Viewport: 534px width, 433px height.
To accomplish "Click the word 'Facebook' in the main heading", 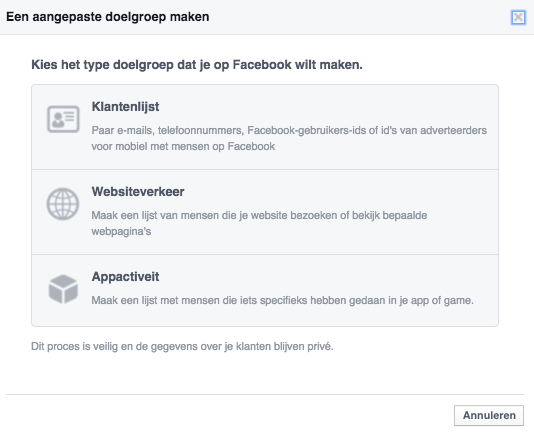I will 262,65.
